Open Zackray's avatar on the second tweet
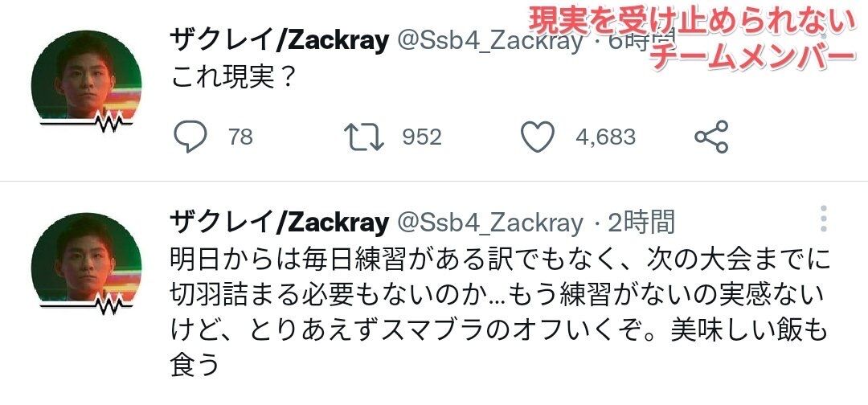 (86, 260)
